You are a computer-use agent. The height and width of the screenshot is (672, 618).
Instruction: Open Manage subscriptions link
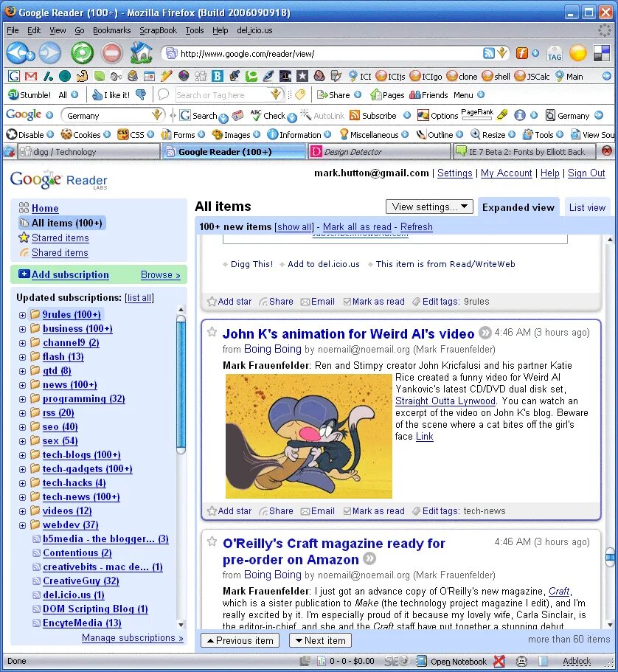tap(133, 638)
